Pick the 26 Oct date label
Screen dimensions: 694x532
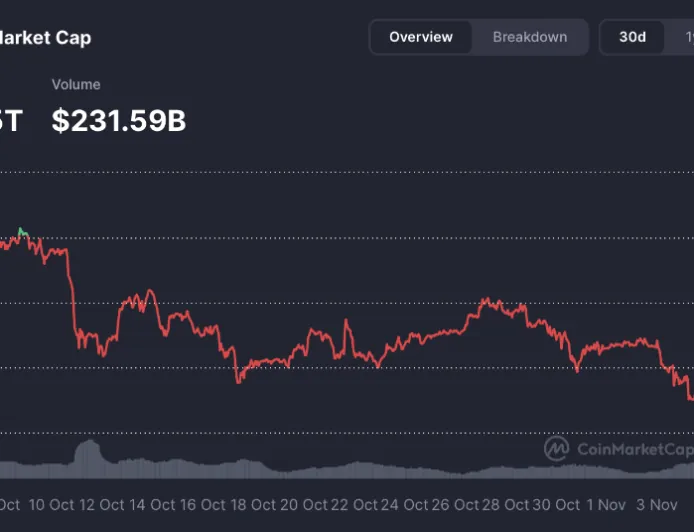click(455, 505)
